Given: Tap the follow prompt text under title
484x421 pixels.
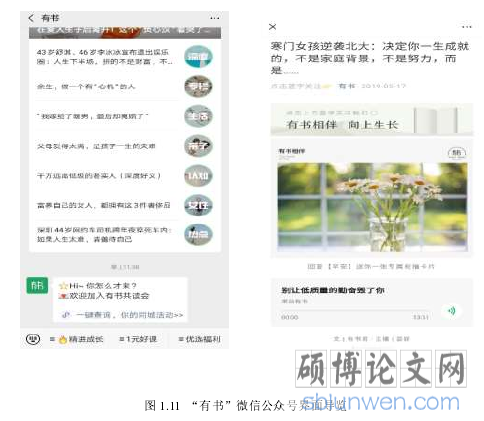Looking at the screenshot, I should 301,86.
